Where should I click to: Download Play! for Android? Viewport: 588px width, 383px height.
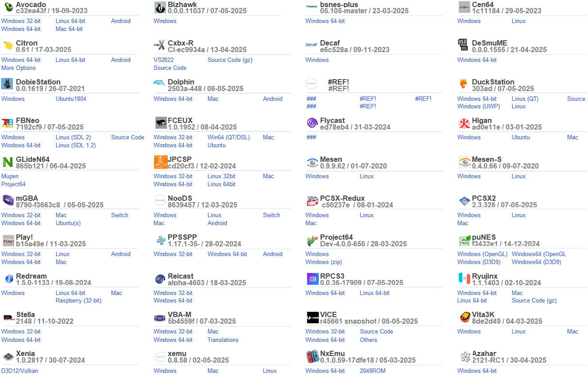[121, 254]
